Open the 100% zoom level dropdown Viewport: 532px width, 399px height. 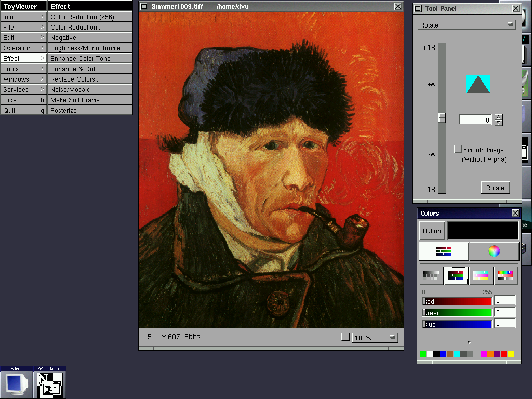[375, 338]
